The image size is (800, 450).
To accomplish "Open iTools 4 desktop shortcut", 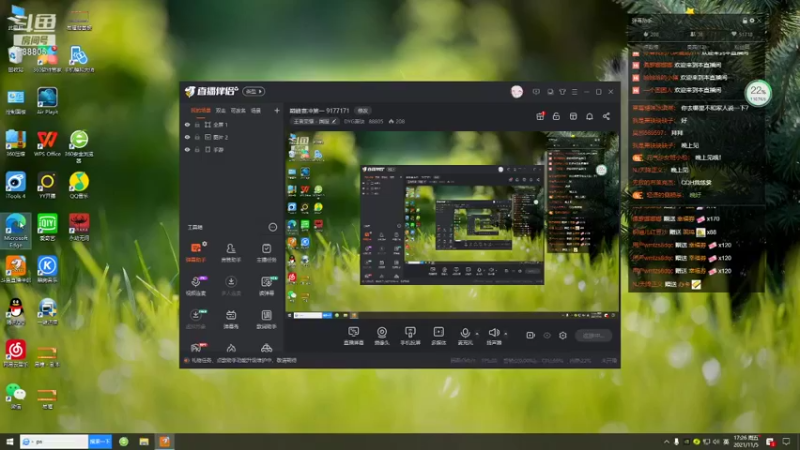I will tap(16, 186).
